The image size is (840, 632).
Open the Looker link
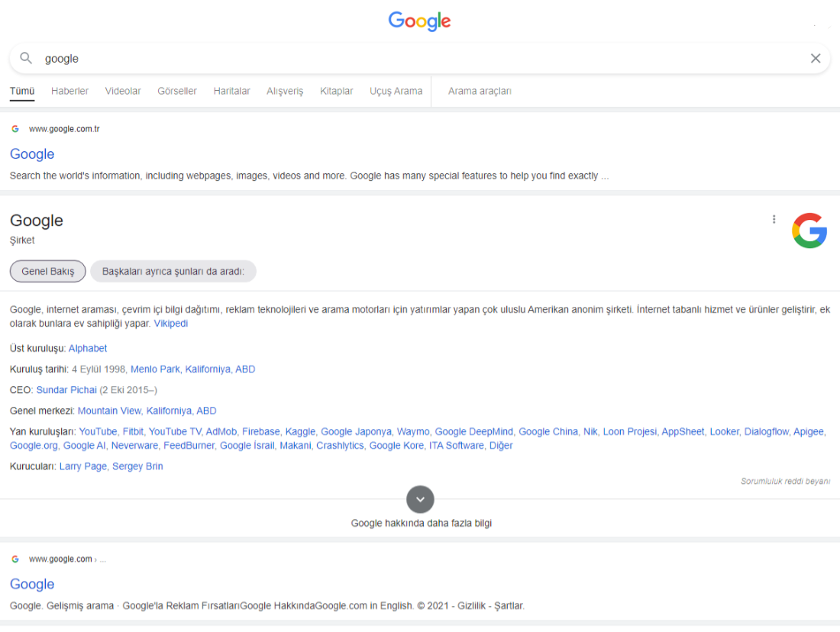[724, 432]
